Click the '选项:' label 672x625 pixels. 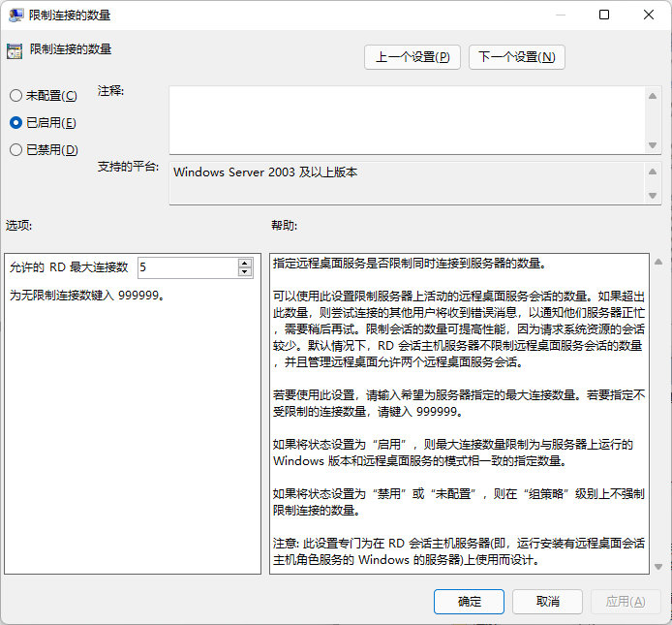coord(18,225)
